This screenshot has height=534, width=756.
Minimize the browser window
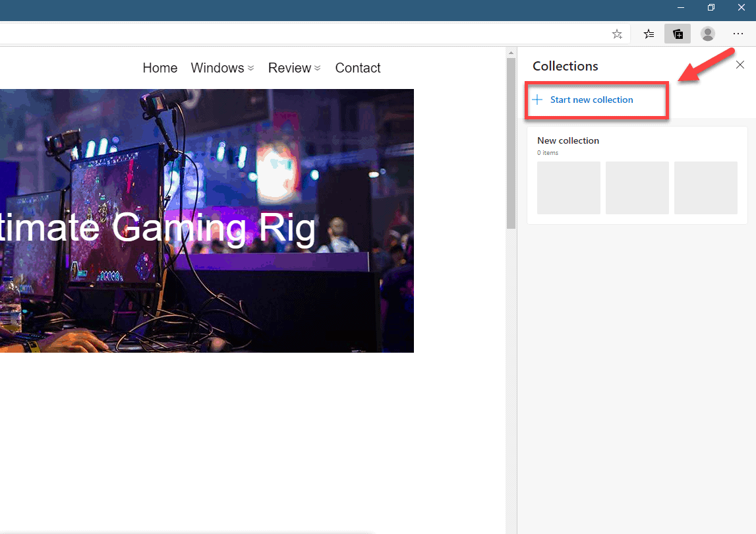(x=681, y=8)
